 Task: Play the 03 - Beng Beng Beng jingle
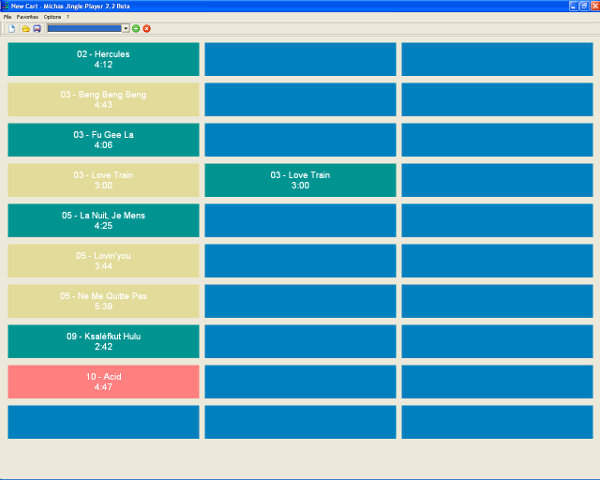tap(103, 100)
